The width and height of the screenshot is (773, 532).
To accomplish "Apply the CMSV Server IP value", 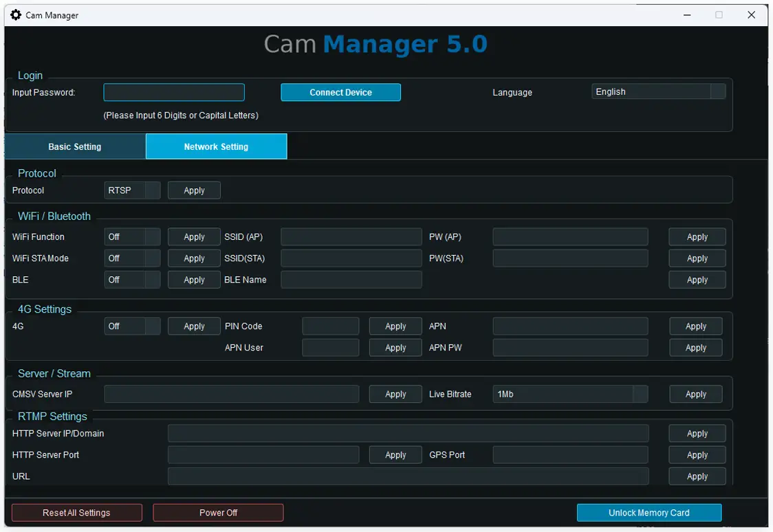I will [395, 394].
